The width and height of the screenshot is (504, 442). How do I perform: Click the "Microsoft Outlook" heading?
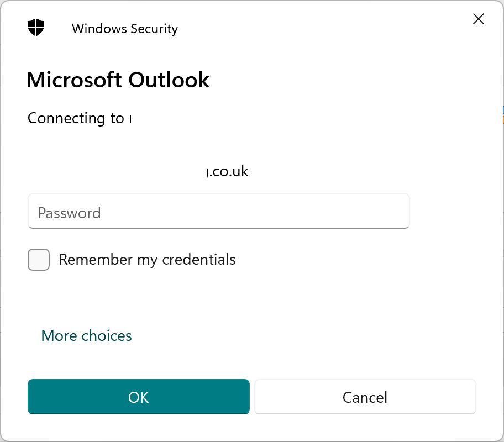[x=118, y=80]
